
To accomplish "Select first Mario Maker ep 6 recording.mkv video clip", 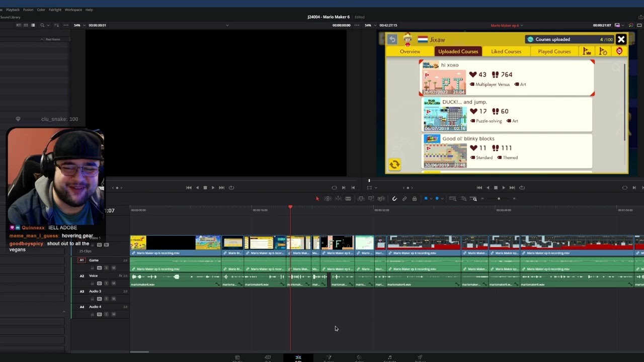I will point(175,245).
